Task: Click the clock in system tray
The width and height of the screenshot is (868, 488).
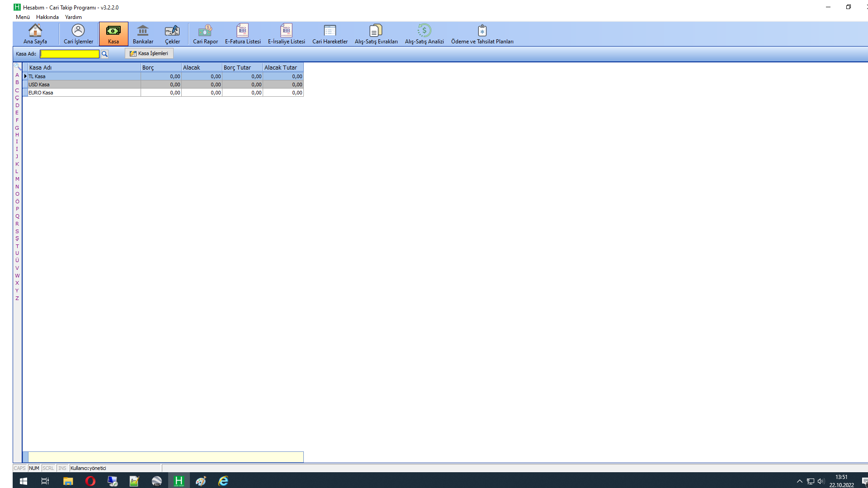Action: click(841, 481)
